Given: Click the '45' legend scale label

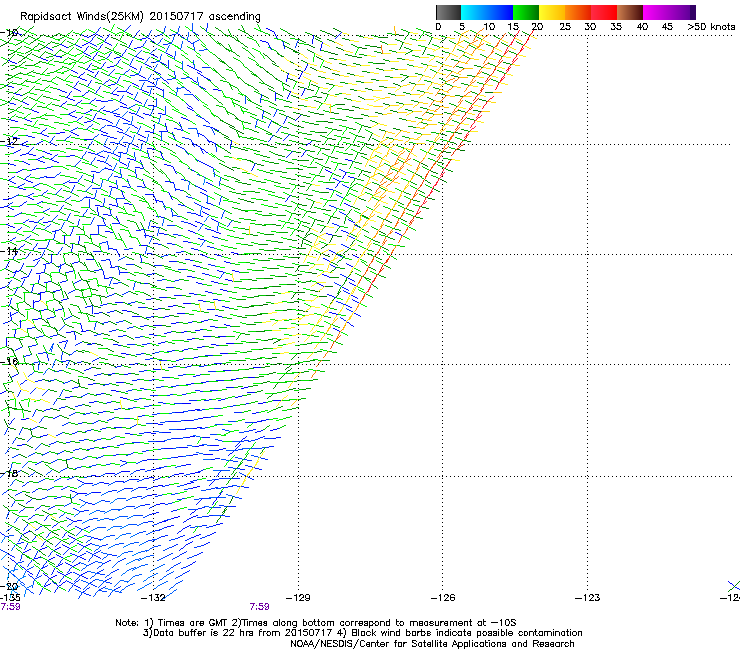Looking at the screenshot, I should tap(667, 27).
